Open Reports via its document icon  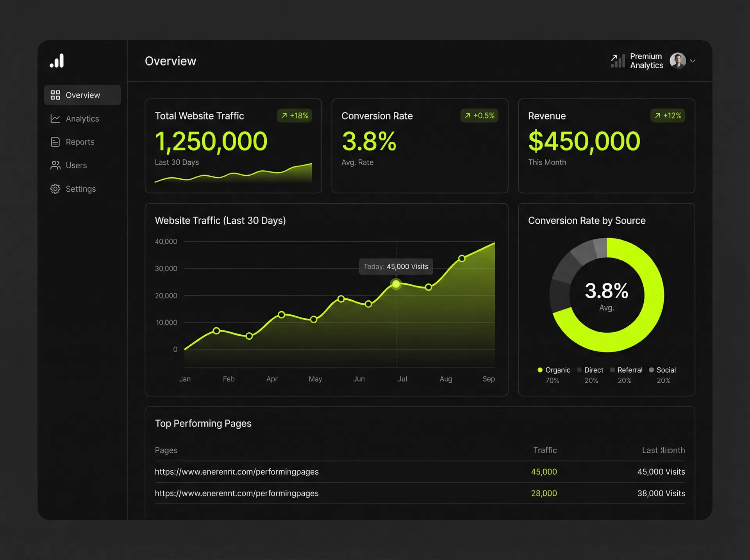[55, 142]
